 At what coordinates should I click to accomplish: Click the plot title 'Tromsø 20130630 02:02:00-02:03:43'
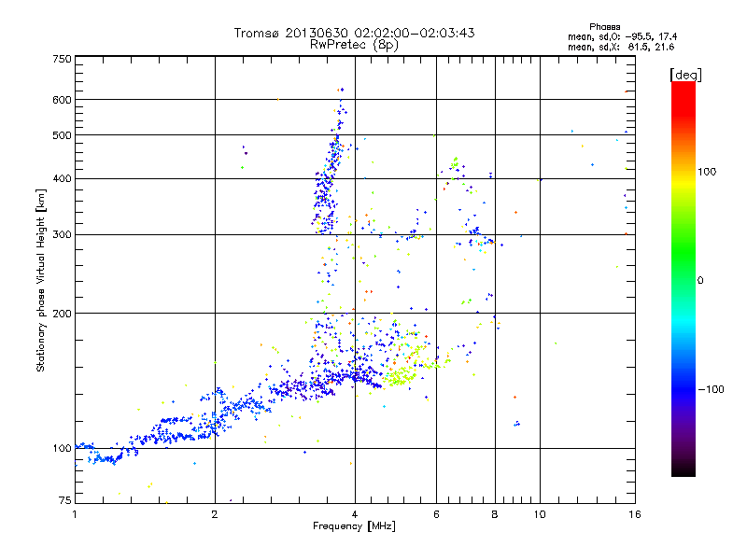tap(354, 33)
